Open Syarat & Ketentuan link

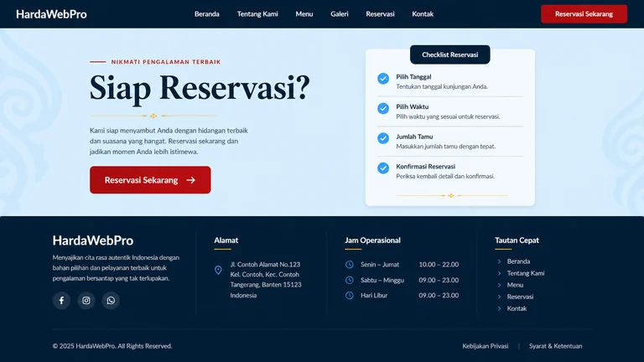[x=555, y=346]
